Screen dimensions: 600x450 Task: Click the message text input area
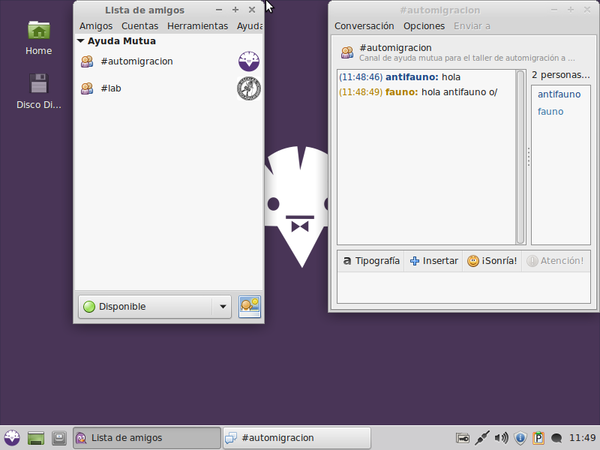point(462,288)
